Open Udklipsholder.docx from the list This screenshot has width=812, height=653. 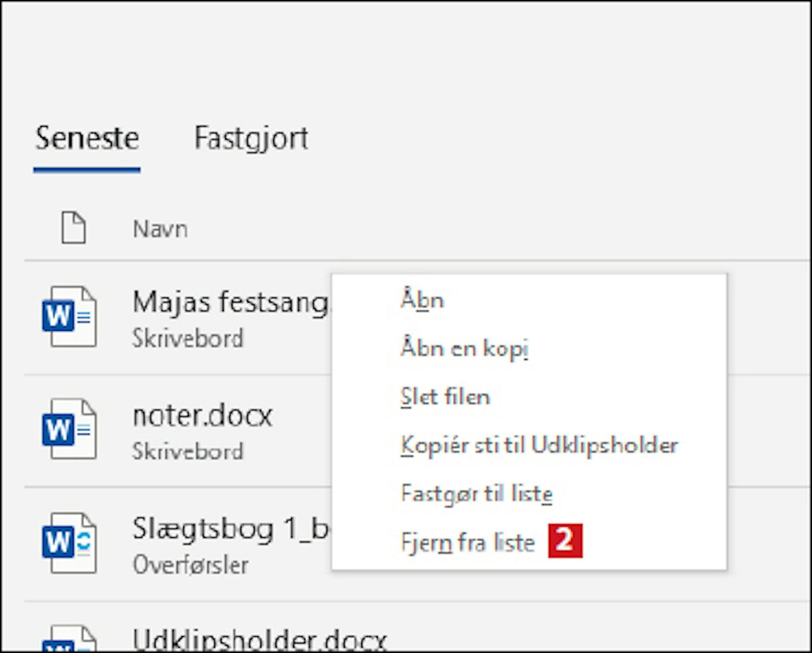(x=259, y=640)
